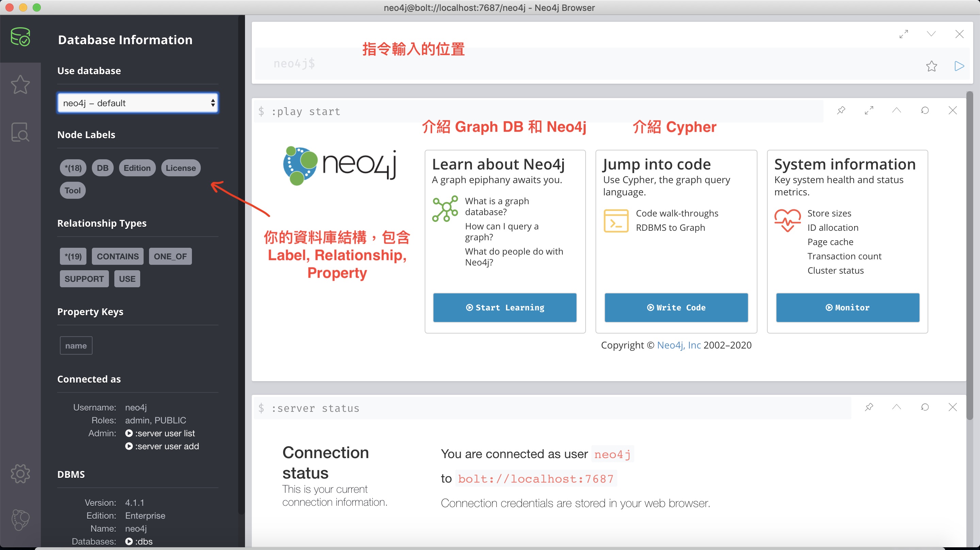Click the refresh icon on server status panel
This screenshot has height=550, width=980.
click(x=925, y=407)
